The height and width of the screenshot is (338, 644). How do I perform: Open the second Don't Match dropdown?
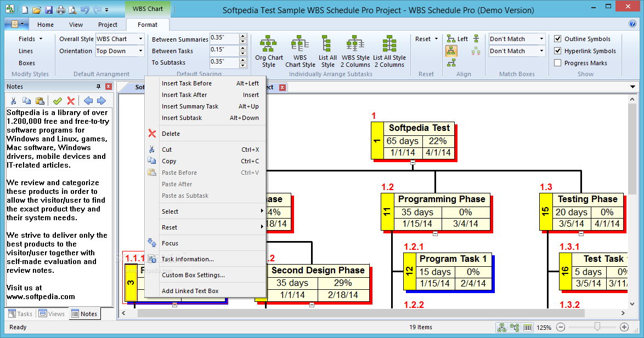point(542,51)
